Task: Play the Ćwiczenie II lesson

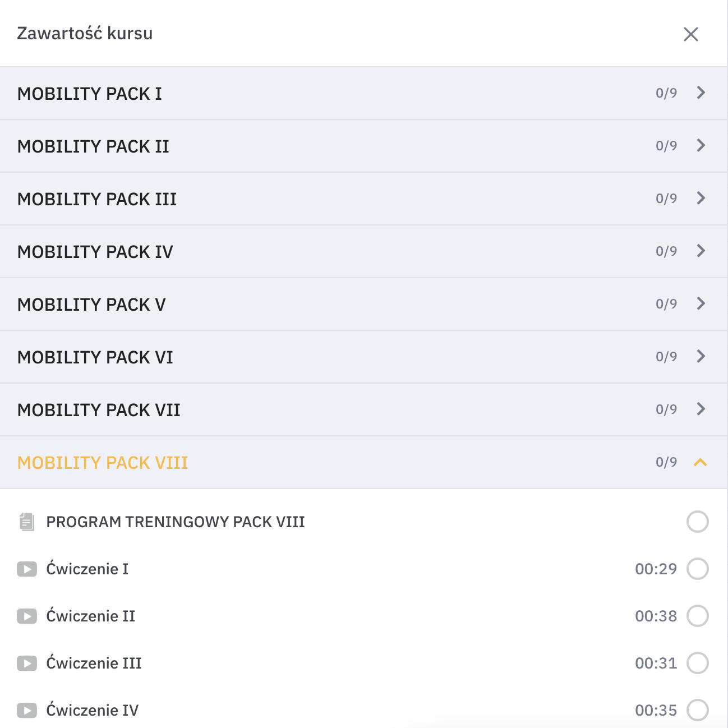Action: [90, 616]
